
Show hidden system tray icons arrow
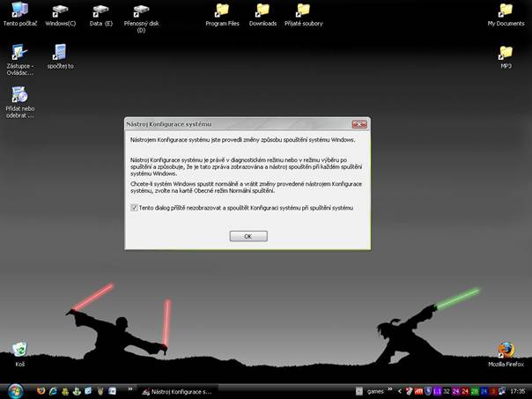400,392
